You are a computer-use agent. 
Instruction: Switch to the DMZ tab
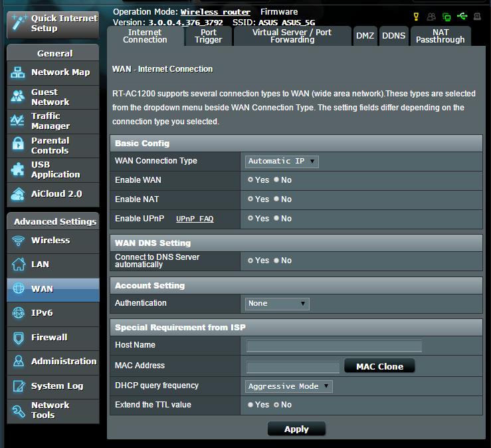pos(365,36)
